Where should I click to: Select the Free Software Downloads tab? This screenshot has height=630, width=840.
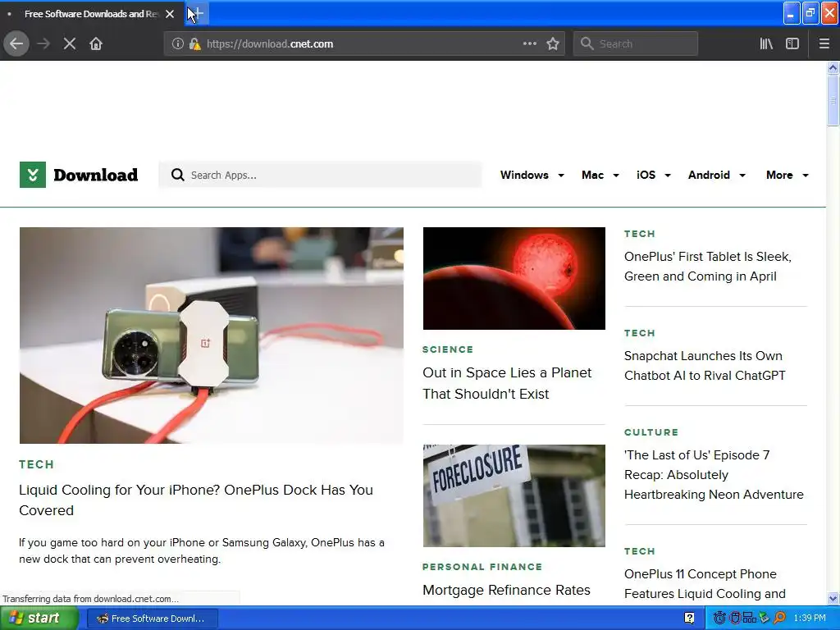(92, 14)
